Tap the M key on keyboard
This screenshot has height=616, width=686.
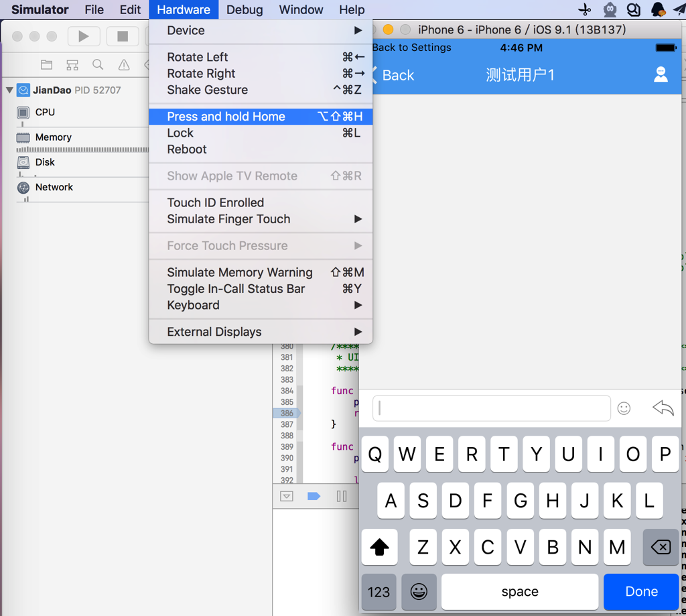[x=617, y=547]
